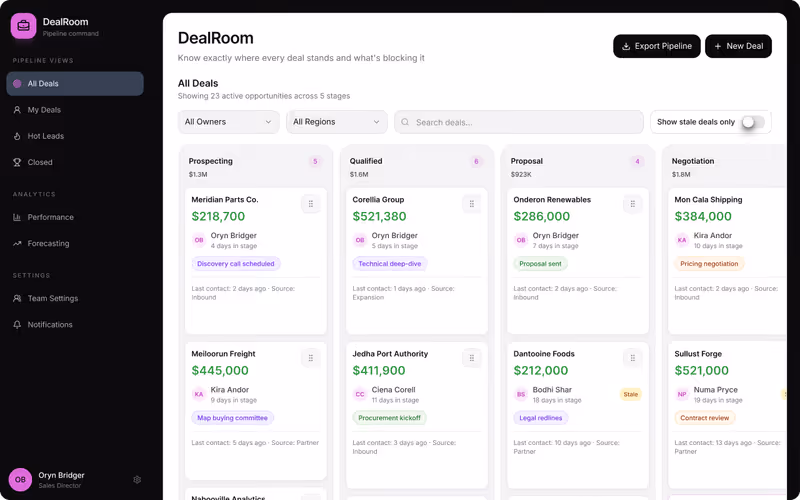Click BS avatar on Dantooine Foods card

point(521,394)
